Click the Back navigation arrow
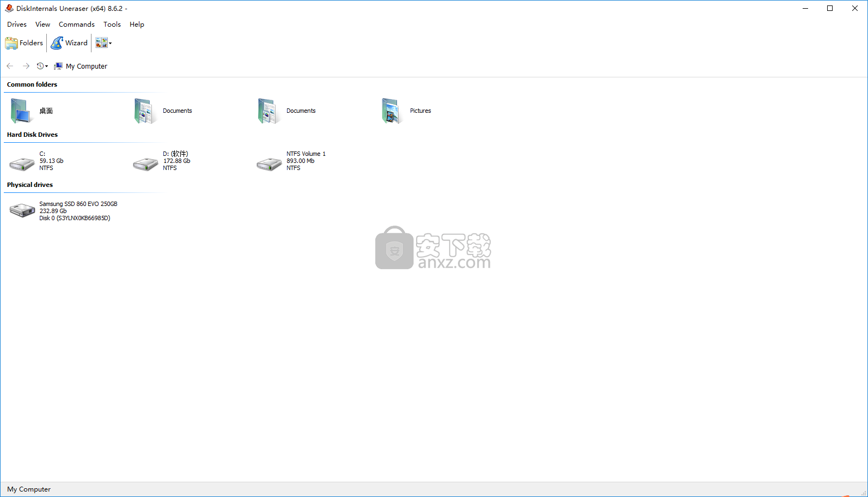The width and height of the screenshot is (868, 497). click(x=10, y=66)
